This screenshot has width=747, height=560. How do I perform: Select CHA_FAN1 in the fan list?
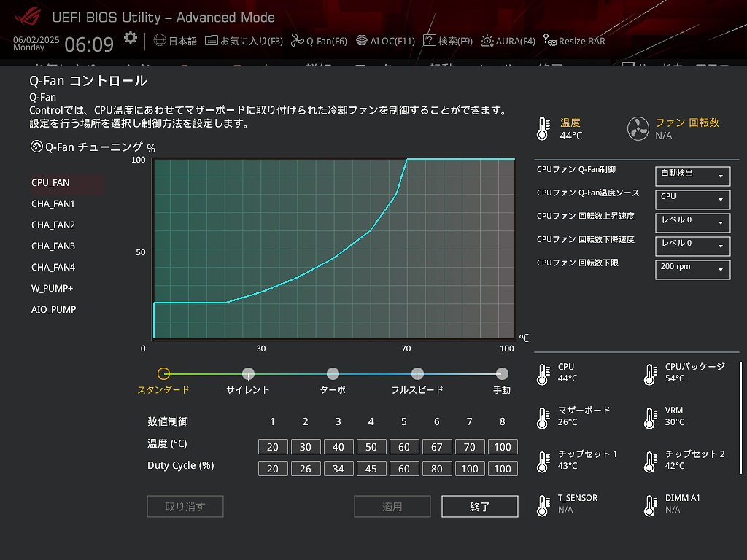click(x=53, y=204)
